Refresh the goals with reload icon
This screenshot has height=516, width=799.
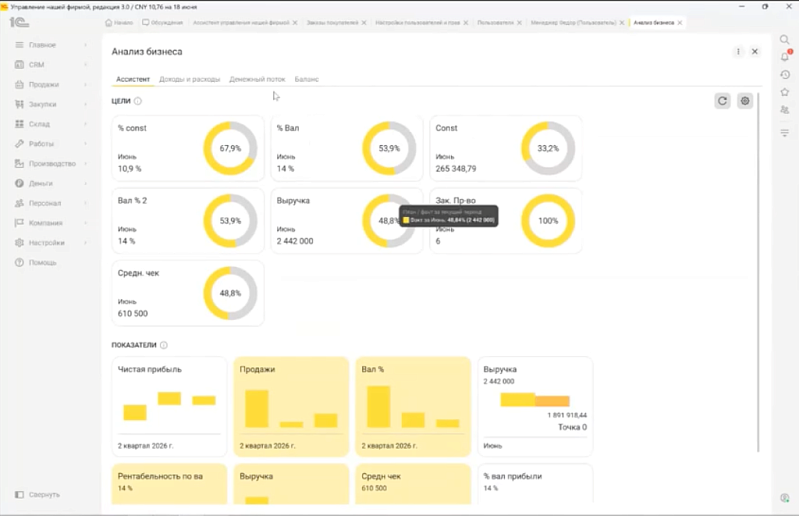pyautogui.click(x=723, y=101)
